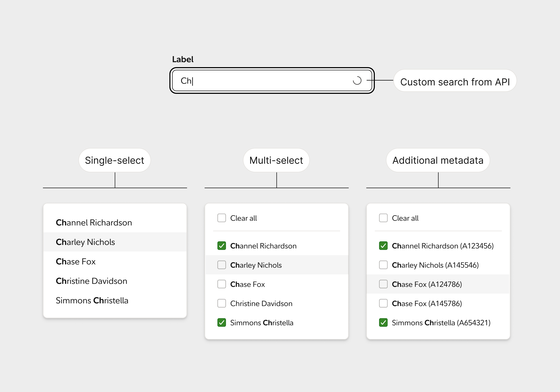Image resolution: width=560 pixels, height=392 pixels.
Task: Tick Charley Nichols checkbox in multi-select panel
Action: (221, 265)
